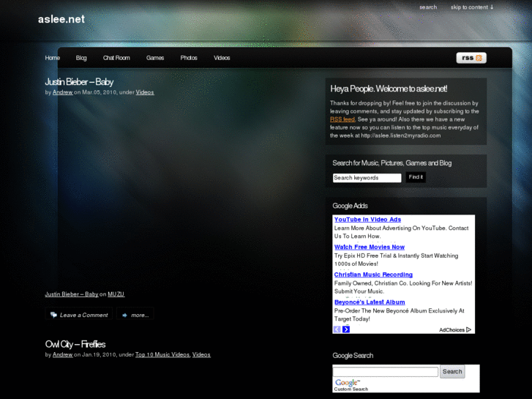Open the Justin Bieber – Baby post title
532x399 pixels.
pos(79,82)
